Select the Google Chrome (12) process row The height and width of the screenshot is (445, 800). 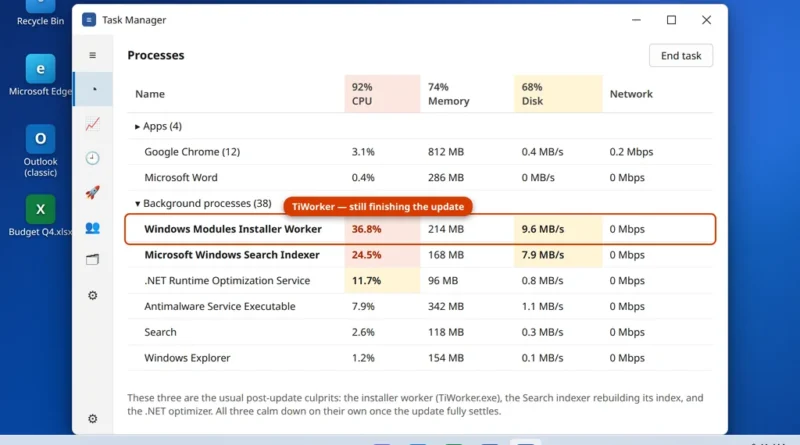pos(420,152)
